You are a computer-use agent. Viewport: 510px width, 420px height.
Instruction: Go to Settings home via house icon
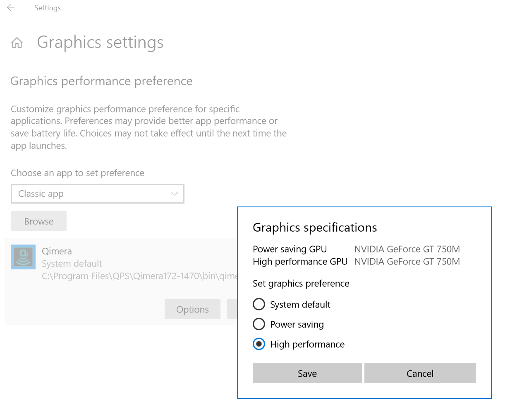[17, 43]
